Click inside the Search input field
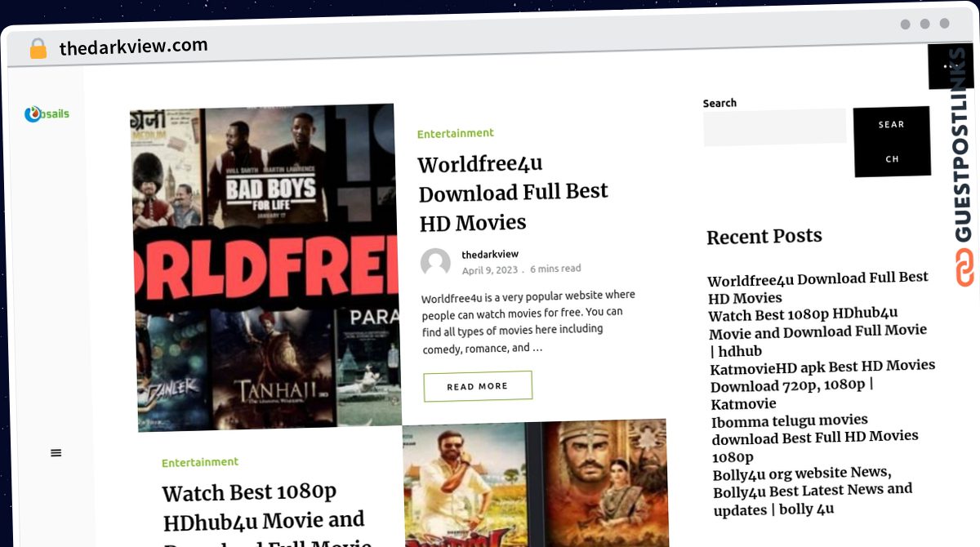980x547 pixels. point(774,127)
